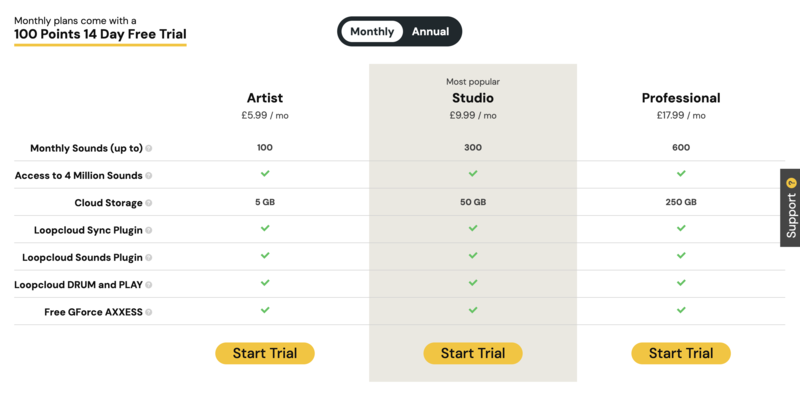Screen dimensions: 800x396
Task: Click 100 Points 14 Day Free Trial text
Action: [100, 35]
